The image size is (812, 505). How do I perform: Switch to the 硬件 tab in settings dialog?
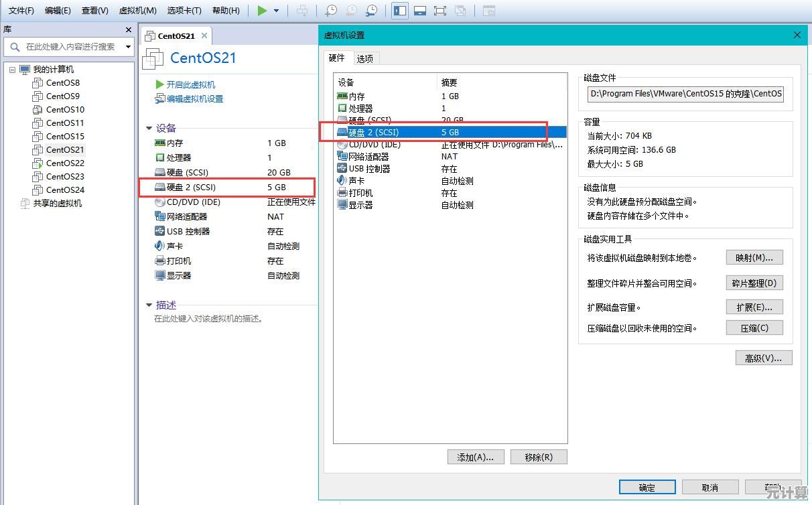[x=337, y=58]
